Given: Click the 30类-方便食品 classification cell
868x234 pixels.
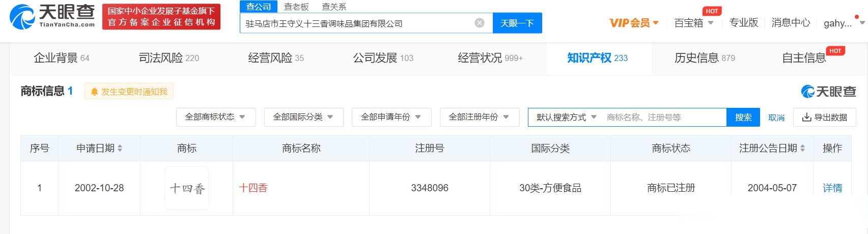Looking at the screenshot, I should [550, 188].
